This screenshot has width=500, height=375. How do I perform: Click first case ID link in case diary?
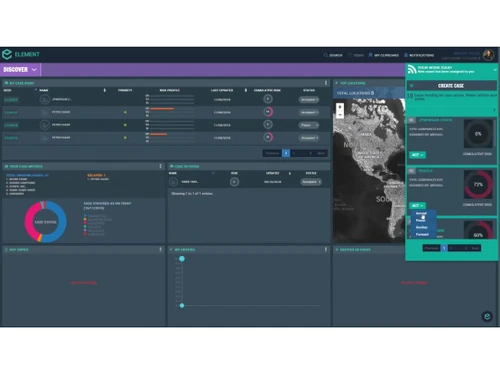tap(11, 100)
